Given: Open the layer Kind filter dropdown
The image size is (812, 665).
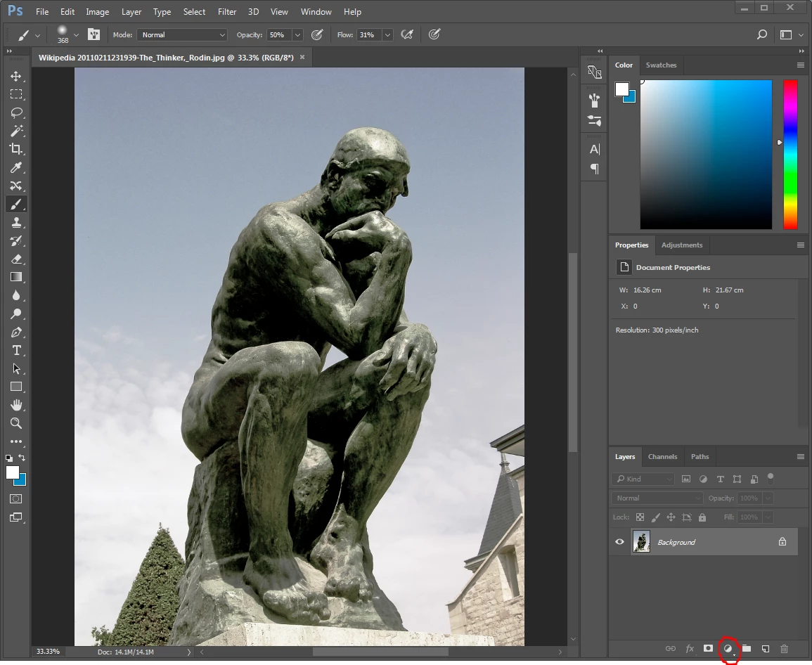Looking at the screenshot, I should tap(643, 479).
